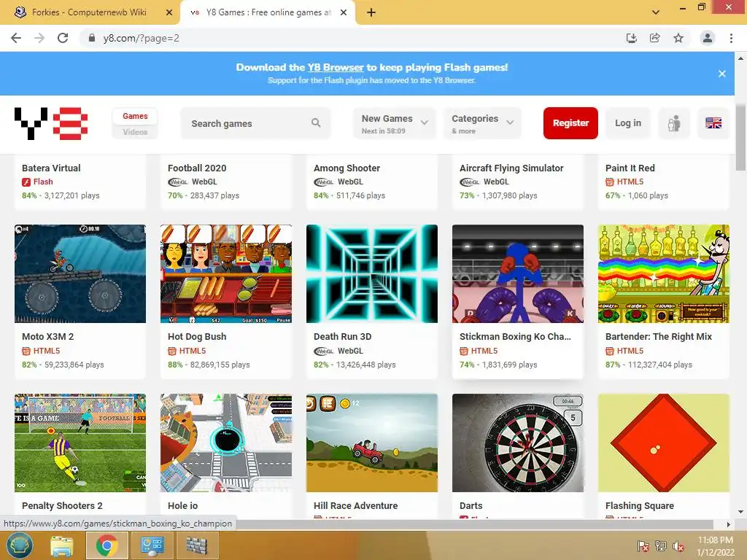Click the friends figure icon button

673,123
